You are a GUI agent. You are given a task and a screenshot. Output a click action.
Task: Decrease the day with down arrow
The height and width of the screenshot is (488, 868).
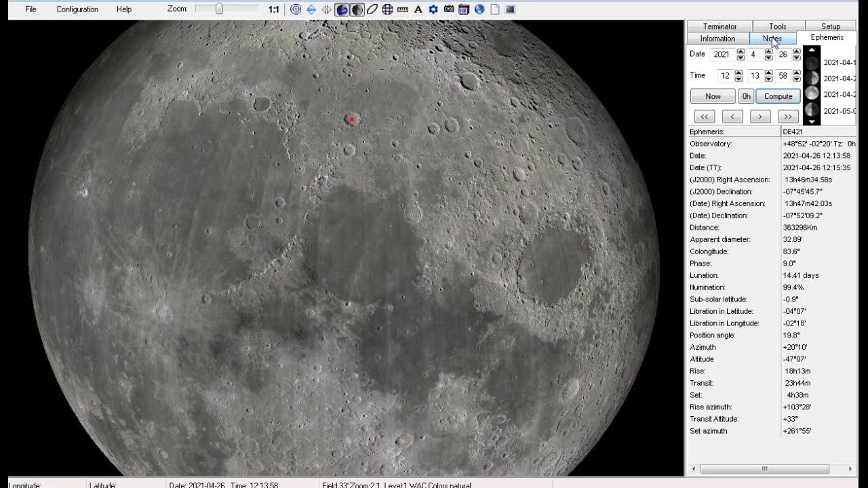pos(797,58)
